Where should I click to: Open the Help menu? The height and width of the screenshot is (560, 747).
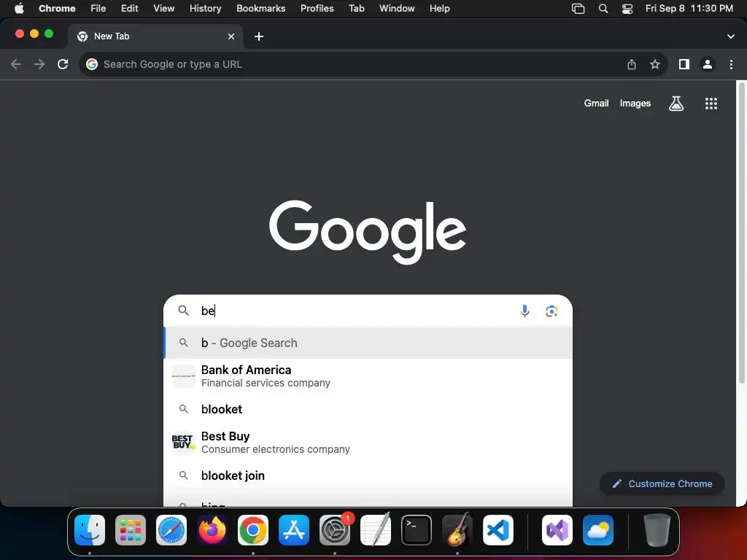[439, 9]
